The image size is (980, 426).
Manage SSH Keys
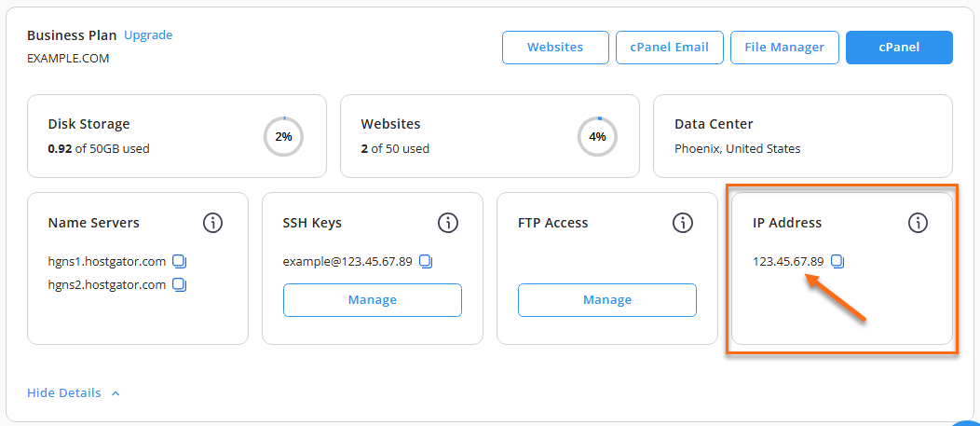click(x=373, y=300)
